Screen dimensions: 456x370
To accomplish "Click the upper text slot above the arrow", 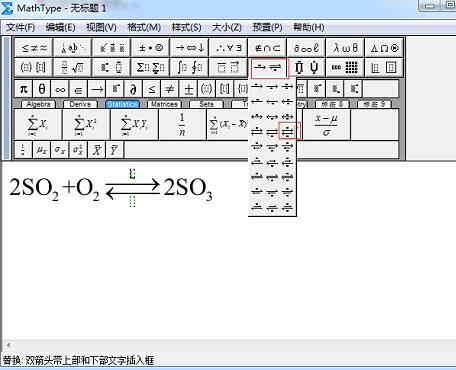I will pos(132,174).
